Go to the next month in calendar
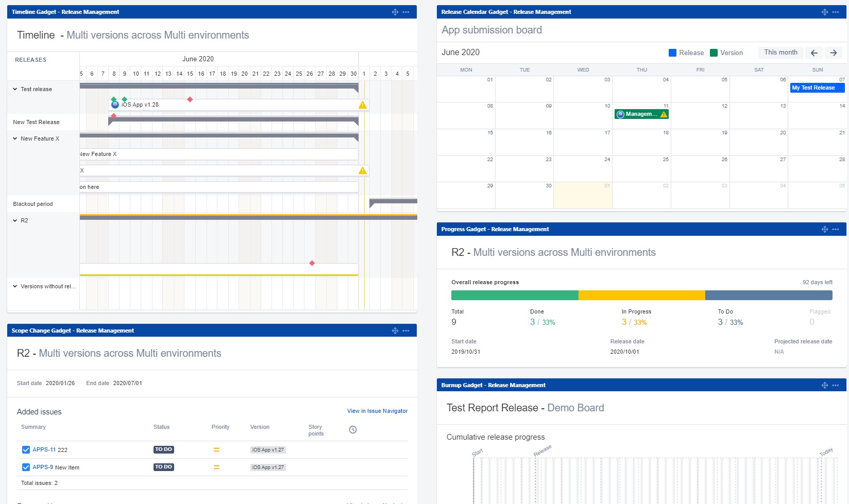This screenshot has width=849, height=504. [x=833, y=53]
